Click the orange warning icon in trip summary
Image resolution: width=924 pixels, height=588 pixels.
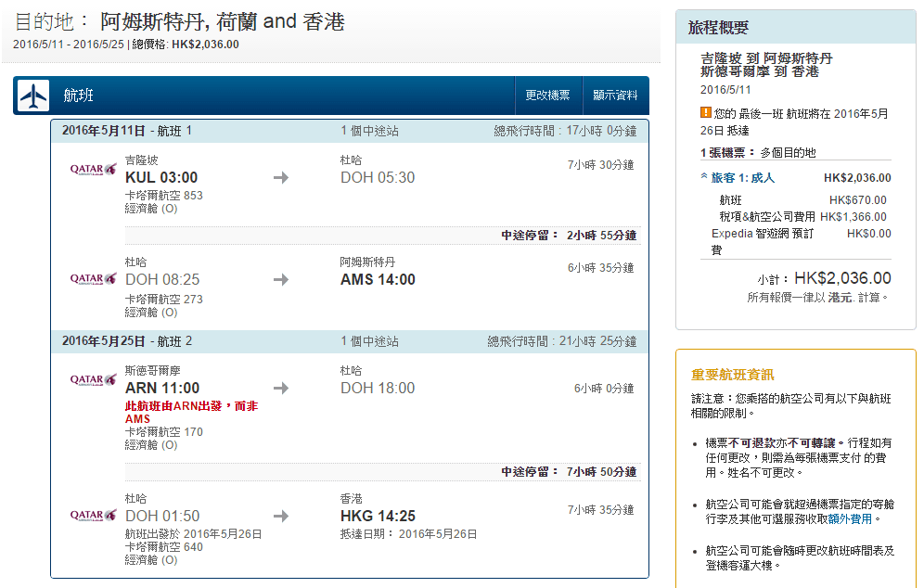[x=706, y=113]
